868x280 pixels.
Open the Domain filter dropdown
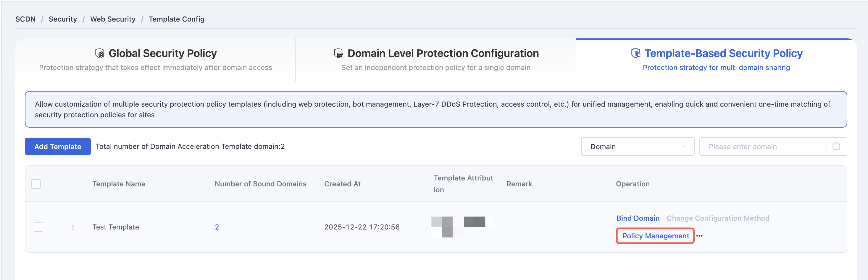pos(638,146)
